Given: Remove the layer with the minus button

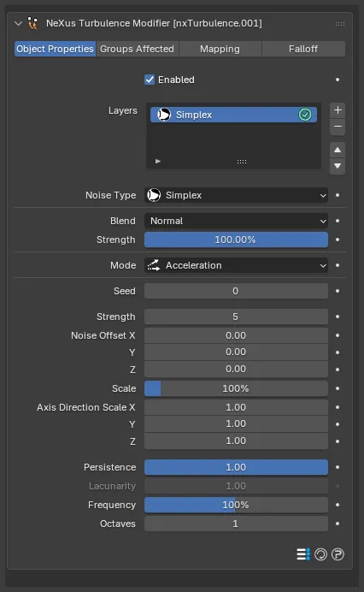Looking at the screenshot, I should (338, 127).
